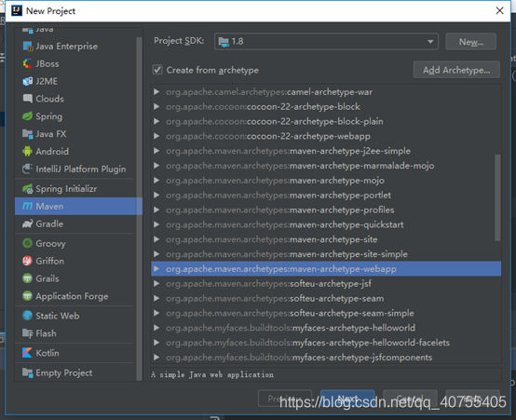Image resolution: width=516 pixels, height=420 pixels.
Task: Click the Empty Project folder icon
Action: pos(28,373)
